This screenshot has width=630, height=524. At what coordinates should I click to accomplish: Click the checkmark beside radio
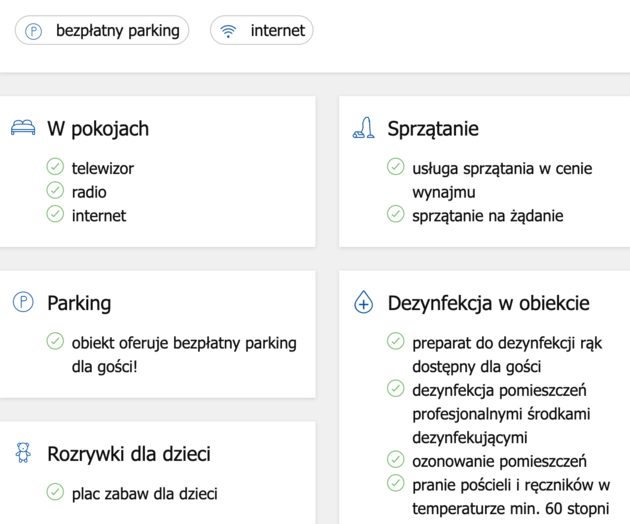(x=56, y=191)
